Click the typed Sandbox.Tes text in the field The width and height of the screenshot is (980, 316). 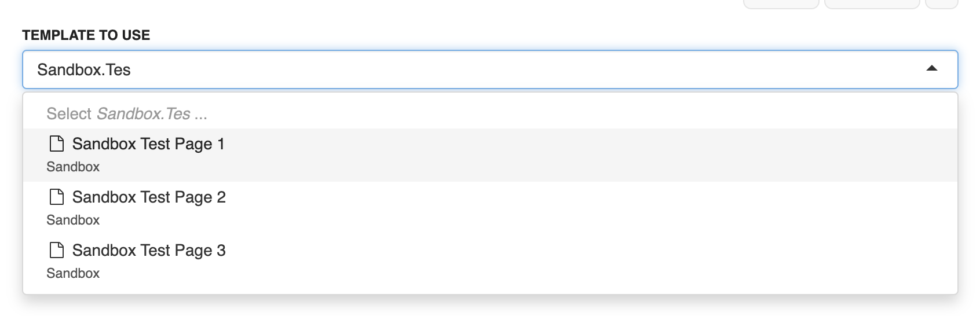(84, 69)
